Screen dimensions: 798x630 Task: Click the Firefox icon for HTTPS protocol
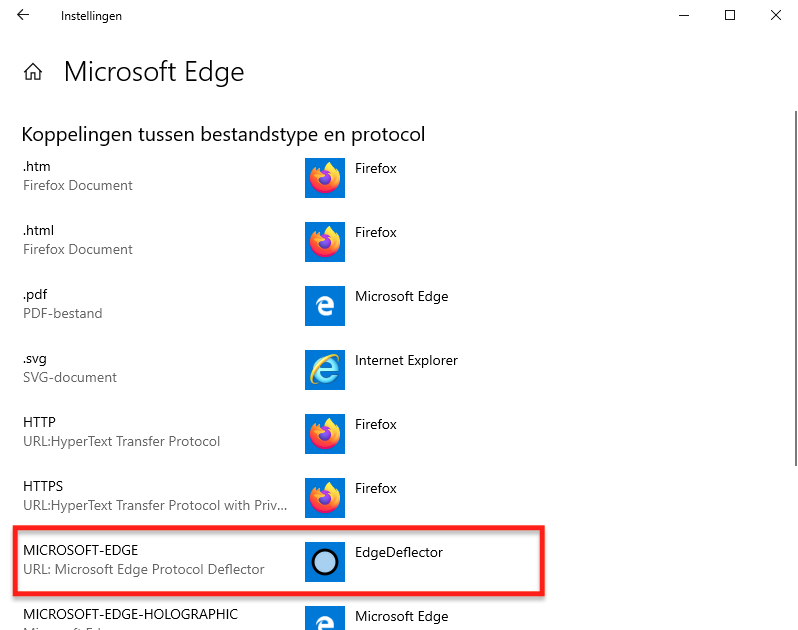pos(324,498)
